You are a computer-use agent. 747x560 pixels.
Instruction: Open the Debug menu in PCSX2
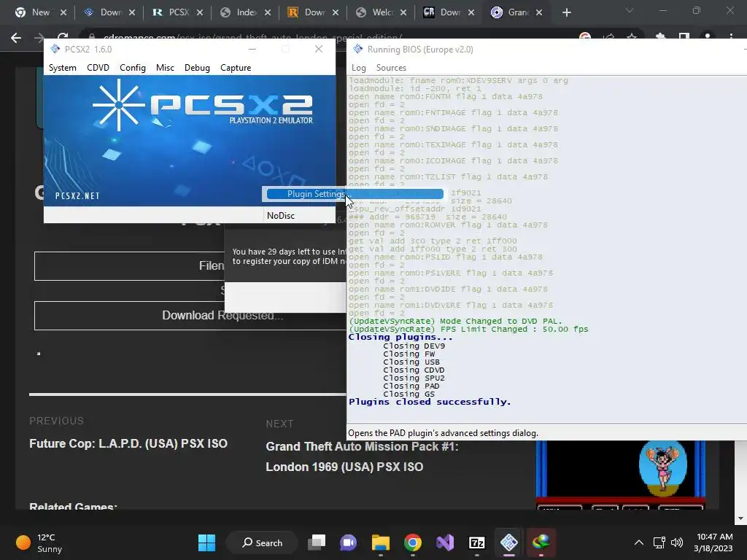(197, 68)
